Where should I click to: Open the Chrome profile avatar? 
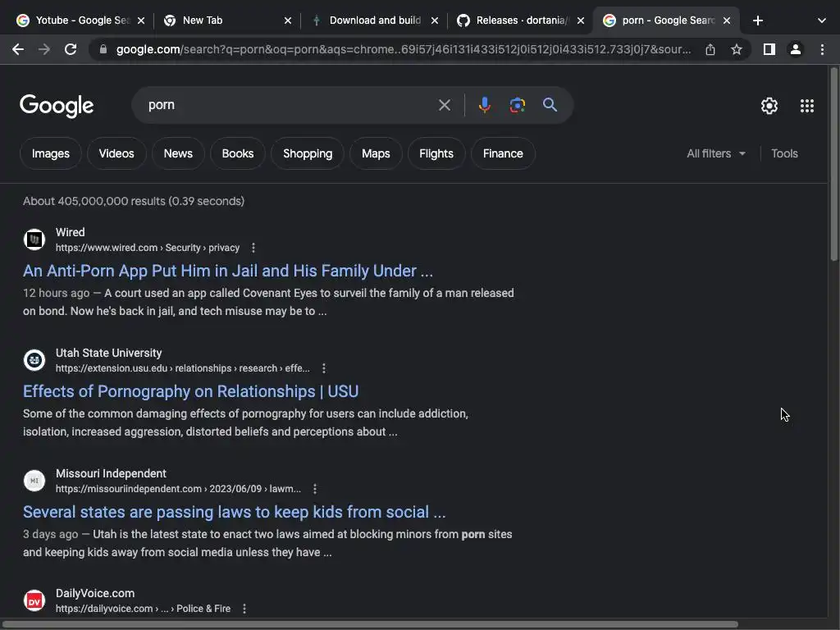(796, 49)
